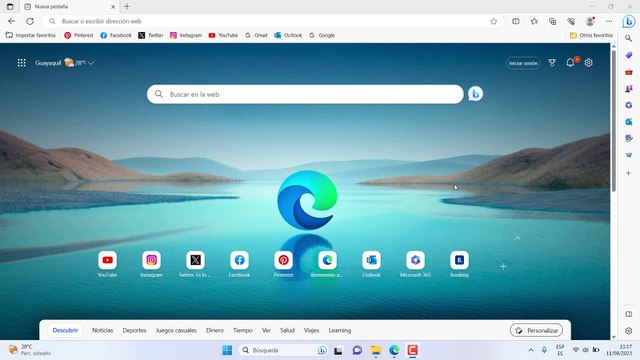
Task: Open page settings gear icon
Action: tap(589, 63)
